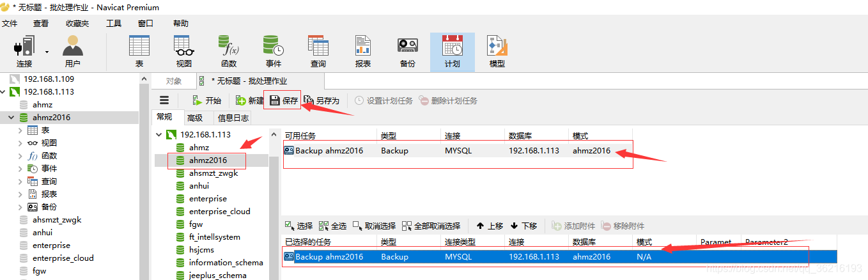This screenshot has height=280, width=868.
Task: Switch to the 高级 sub-tab
Action: click(x=195, y=118)
